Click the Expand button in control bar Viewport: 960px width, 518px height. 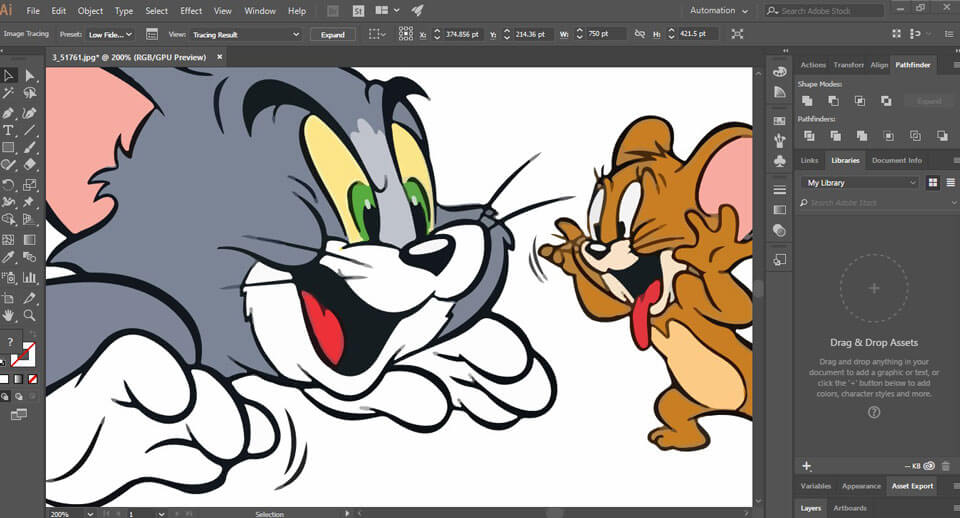(x=333, y=34)
